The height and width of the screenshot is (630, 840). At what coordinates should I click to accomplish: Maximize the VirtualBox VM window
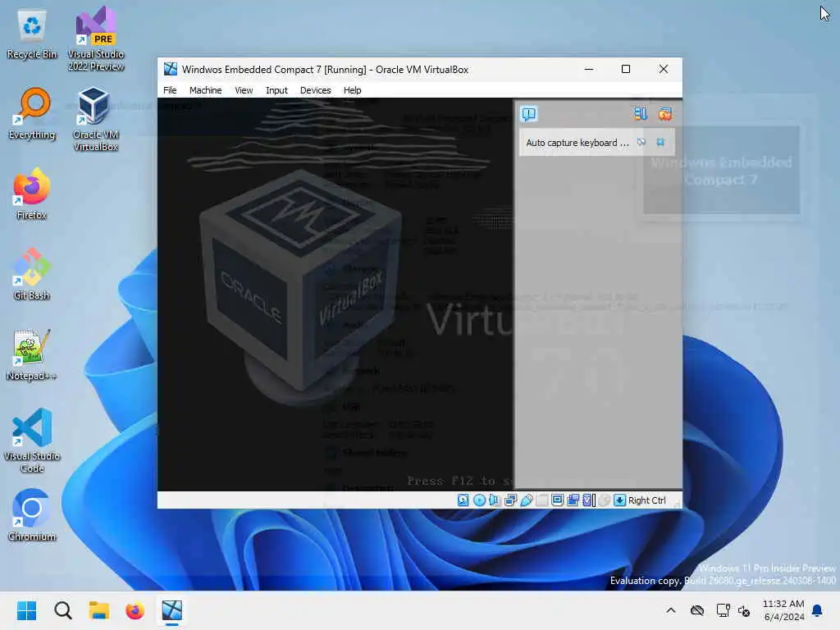coord(626,69)
